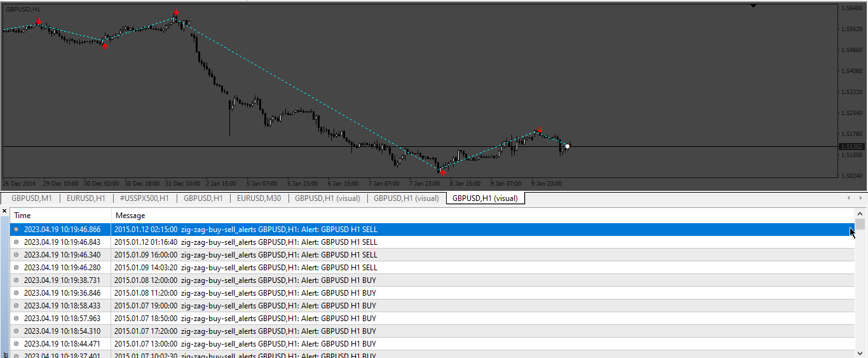
Task: Click the 2015.01.09 14:03:20 SELL alert message
Action: pyautogui.click(x=246, y=268)
